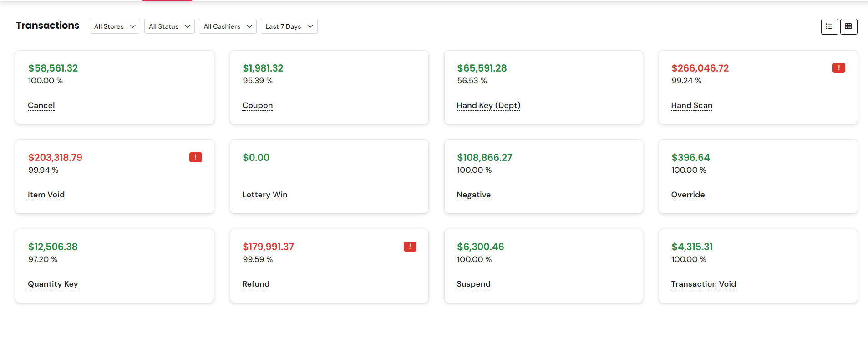Open the Transaction Void link

(x=703, y=284)
